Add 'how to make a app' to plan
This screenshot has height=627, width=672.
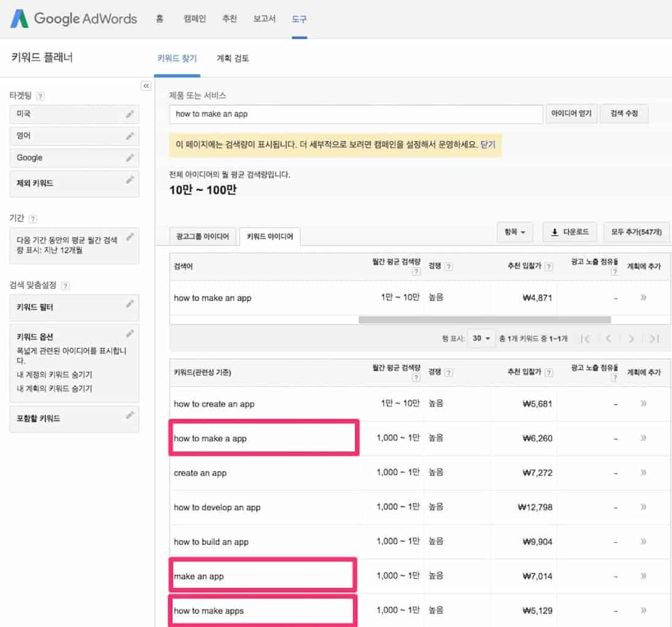tap(643, 438)
